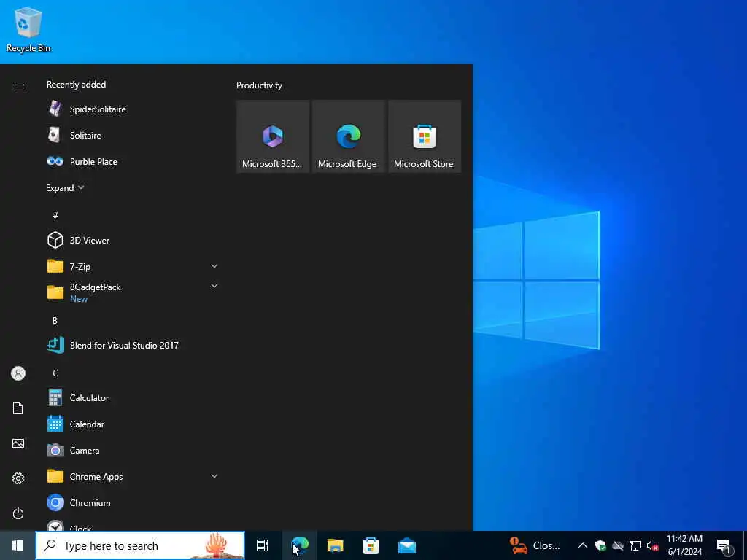
Task: Open Settings gear in Start sidebar
Action: (x=18, y=478)
